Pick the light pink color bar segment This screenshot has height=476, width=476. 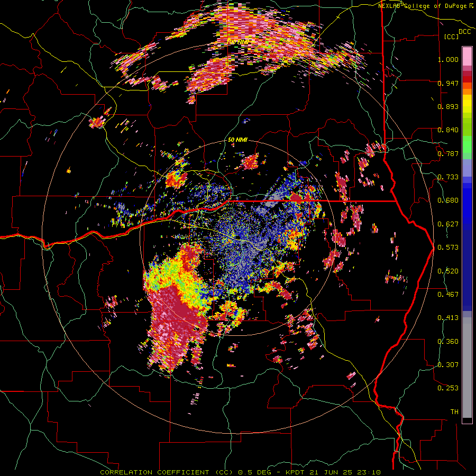pos(467,57)
